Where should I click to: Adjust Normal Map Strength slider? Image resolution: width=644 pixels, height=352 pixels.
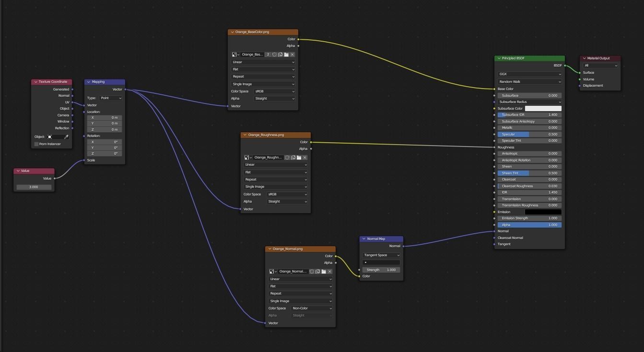pyautogui.click(x=381, y=270)
